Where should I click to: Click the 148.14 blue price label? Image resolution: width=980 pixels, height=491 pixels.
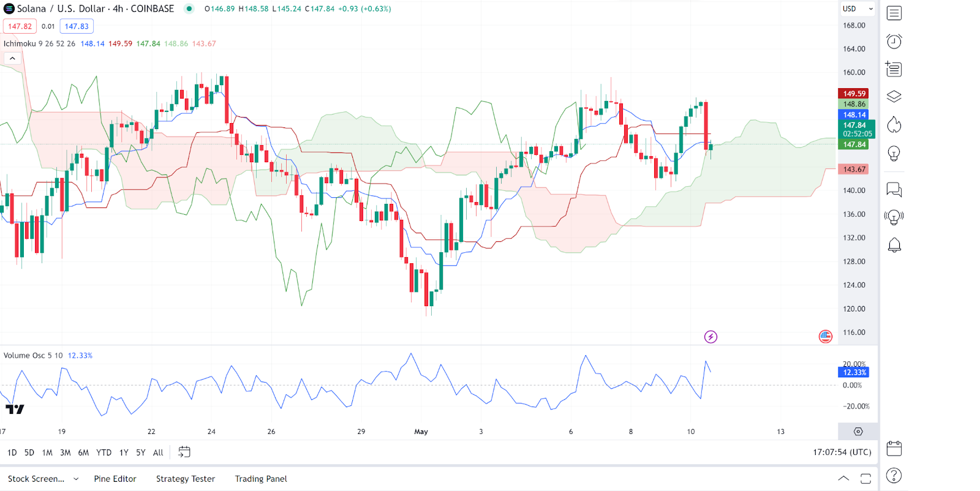pos(853,114)
